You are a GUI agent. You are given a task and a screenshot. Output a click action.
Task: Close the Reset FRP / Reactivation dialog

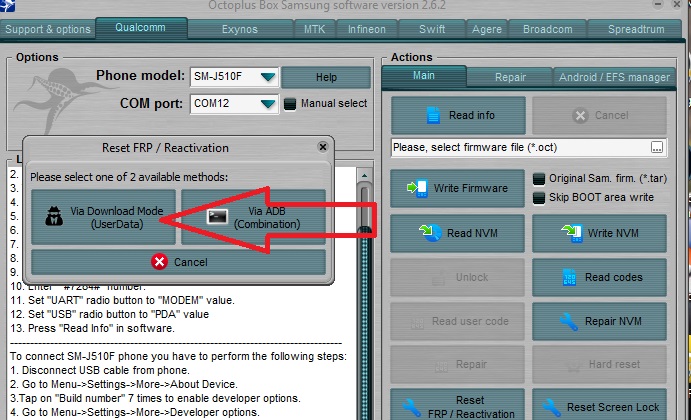[323, 147]
